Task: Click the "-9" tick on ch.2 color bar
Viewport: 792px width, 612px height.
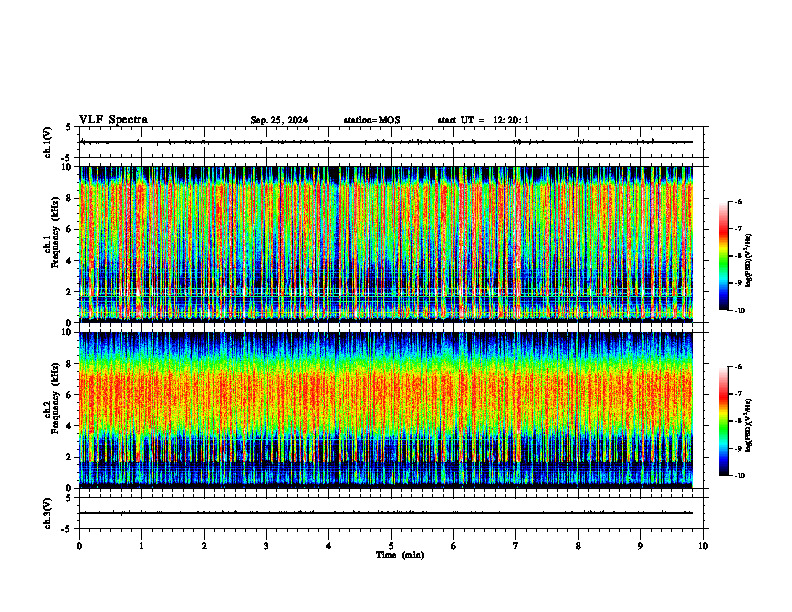Action: coord(738,448)
